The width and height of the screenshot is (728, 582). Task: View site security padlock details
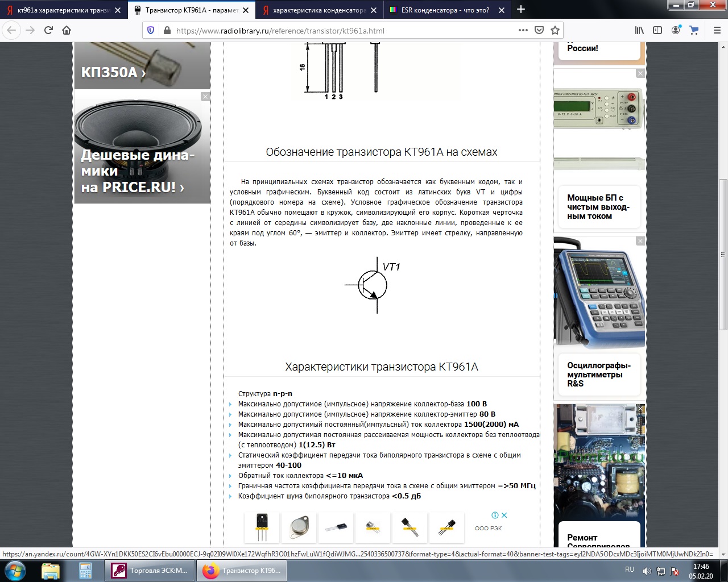(x=167, y=31)
